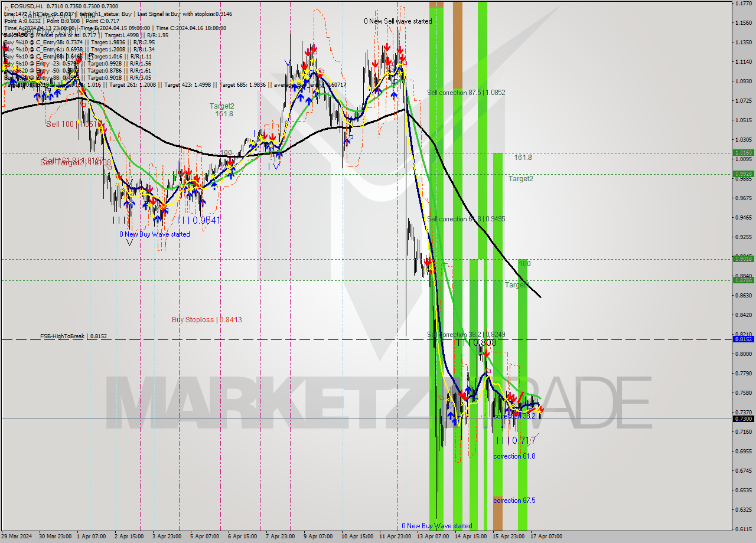
Task: Click the blue 0.8152 price tag
Action: click(743, 339)
